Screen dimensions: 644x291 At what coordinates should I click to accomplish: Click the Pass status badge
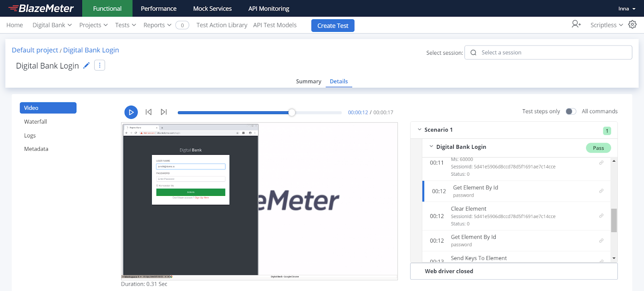click(599, 148)
